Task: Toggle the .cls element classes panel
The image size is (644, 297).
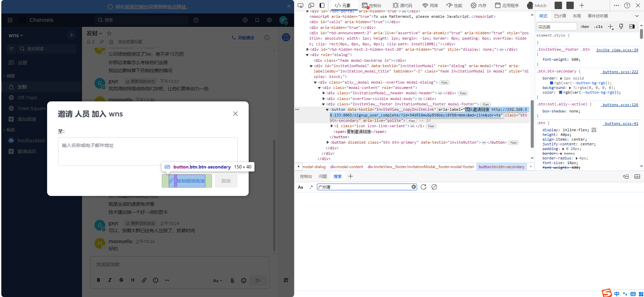Action: pyautogui.click(x=598, y=27)
